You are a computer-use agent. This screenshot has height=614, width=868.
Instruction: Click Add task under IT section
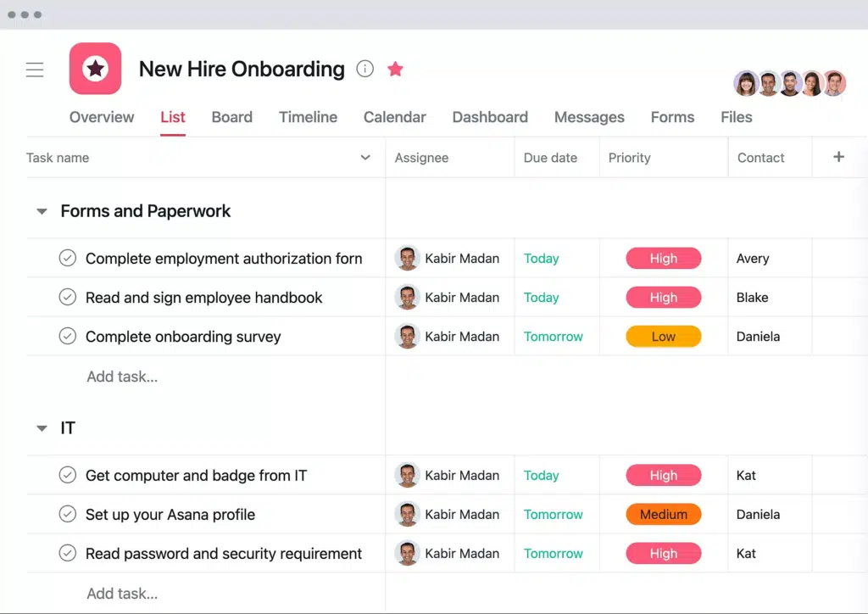coord(122,594)
